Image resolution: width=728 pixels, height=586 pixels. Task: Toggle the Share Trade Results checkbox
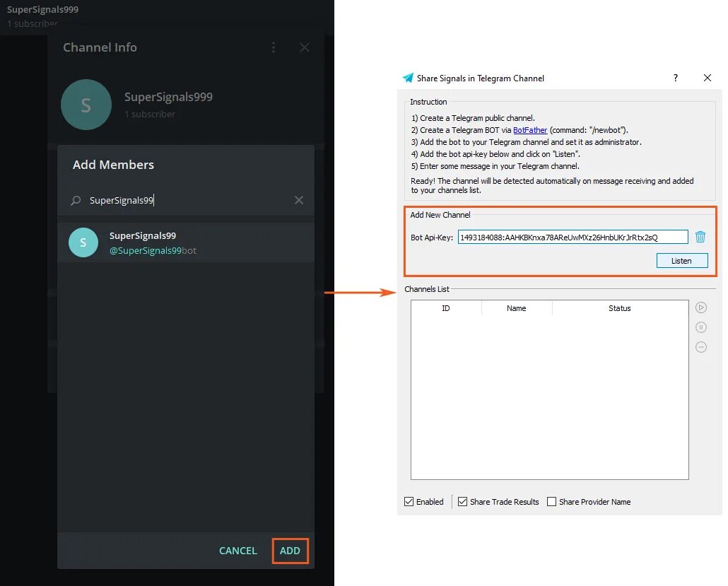[x=462, y=501]
